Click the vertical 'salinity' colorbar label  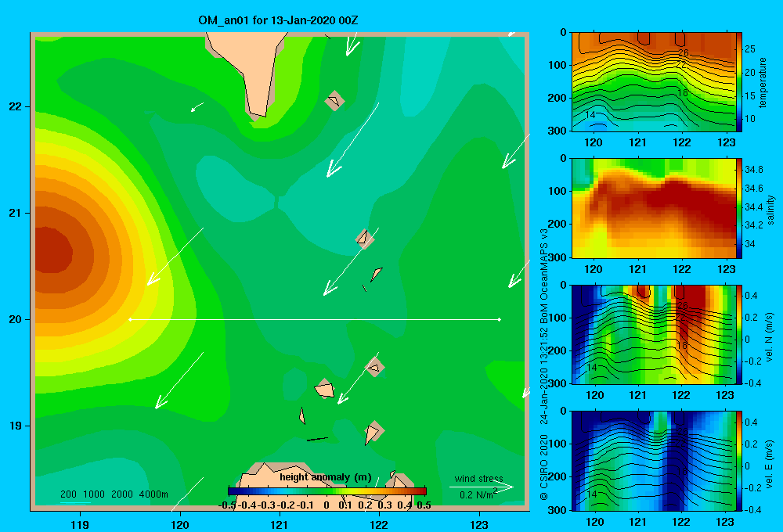(770, 210)
